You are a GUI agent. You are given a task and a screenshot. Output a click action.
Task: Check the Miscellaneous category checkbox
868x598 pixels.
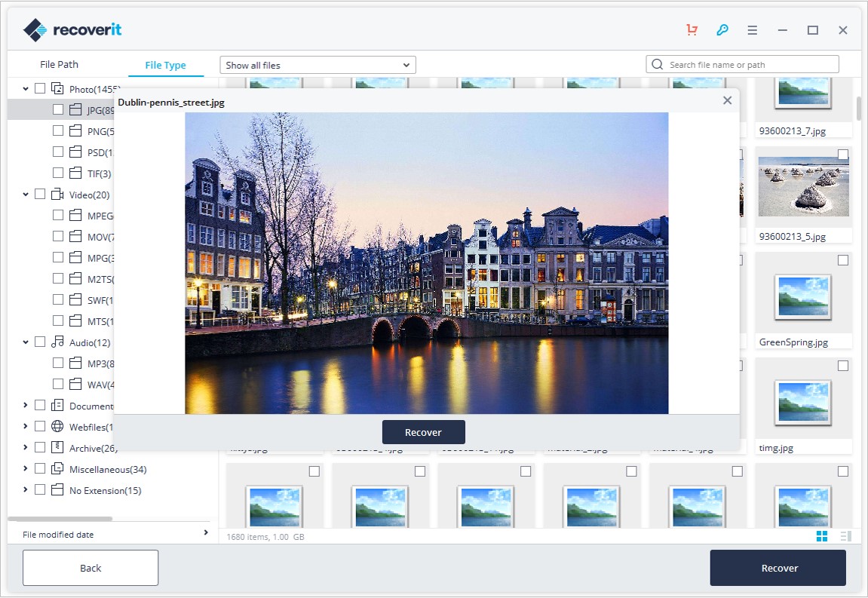click(x=40, y=468)
